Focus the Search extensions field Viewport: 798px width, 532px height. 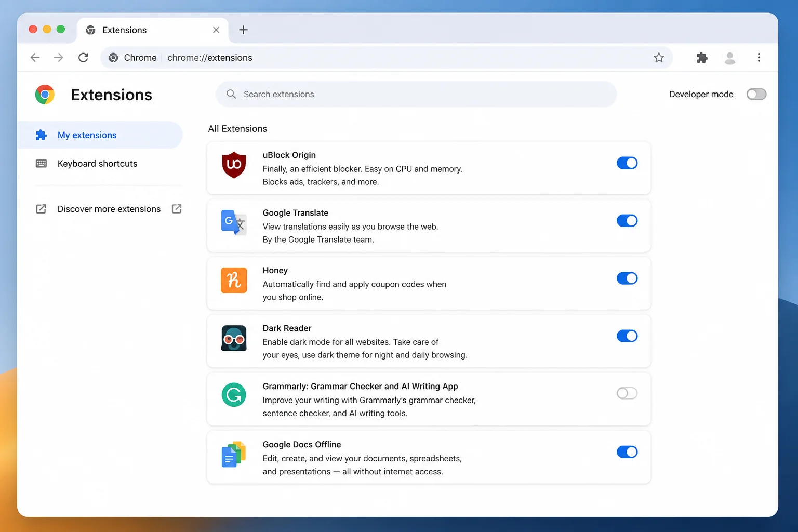click(416, 94)
